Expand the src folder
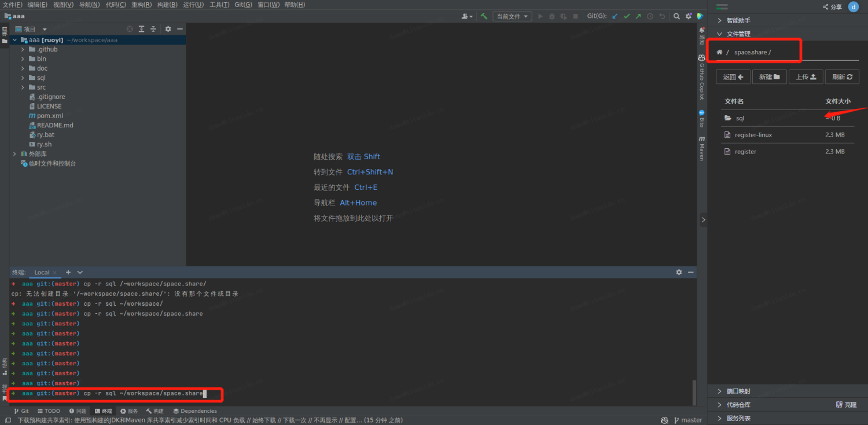Viewport: 868px width, 425px height. click(23, 87)
